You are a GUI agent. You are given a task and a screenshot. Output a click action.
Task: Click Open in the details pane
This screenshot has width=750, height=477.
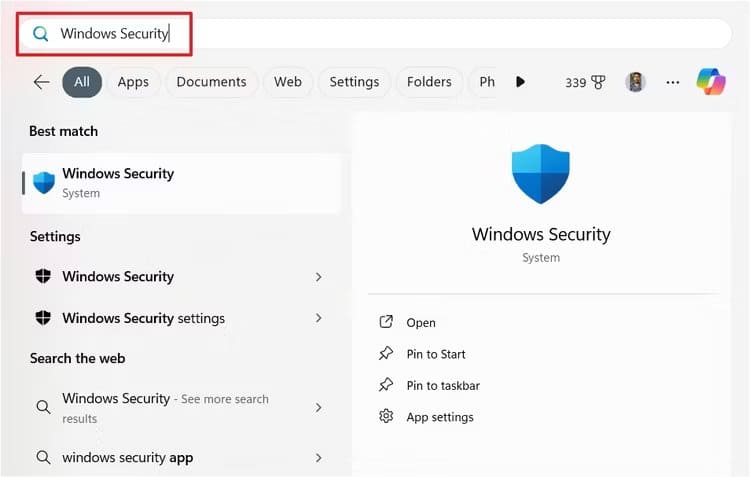[x=420, y=323]
